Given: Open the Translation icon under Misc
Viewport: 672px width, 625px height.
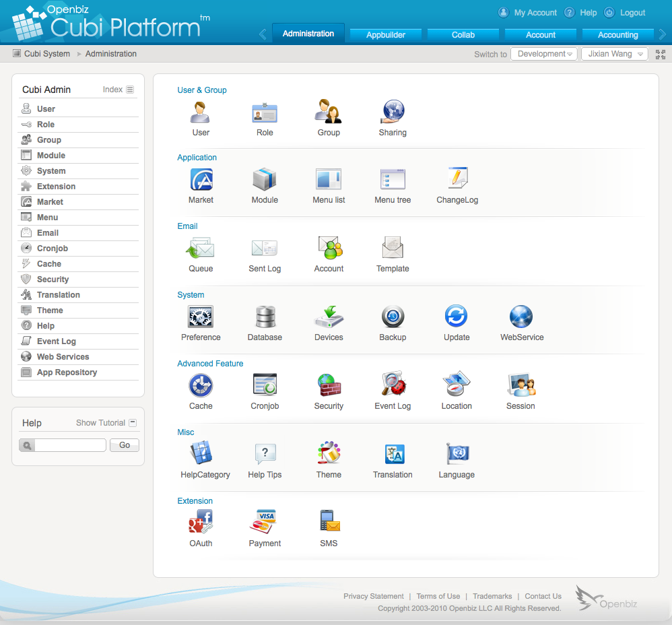Looking at the screenshot, I should (393, 454).
